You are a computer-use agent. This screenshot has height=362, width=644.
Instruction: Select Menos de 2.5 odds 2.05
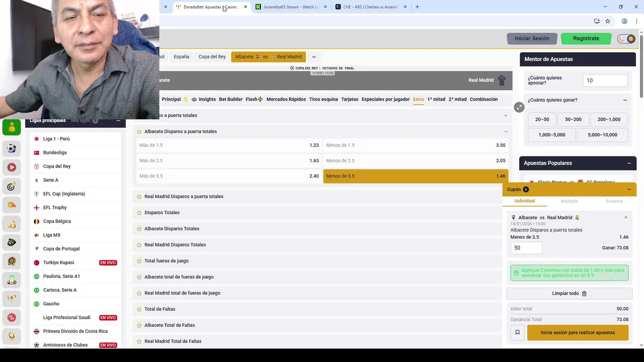(416, 160)
